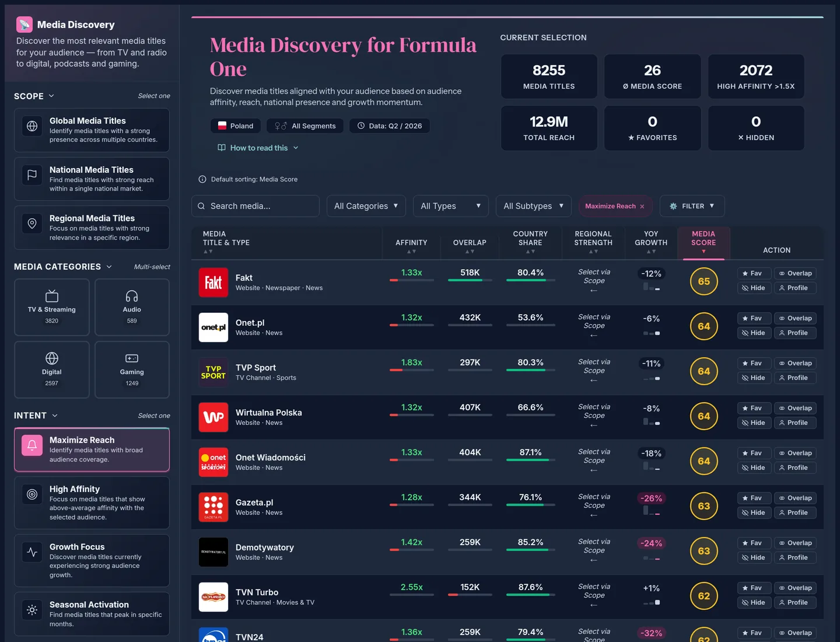840x642 pixels.
Task: Click the book icon by How to read this
Action: point(222,148)
